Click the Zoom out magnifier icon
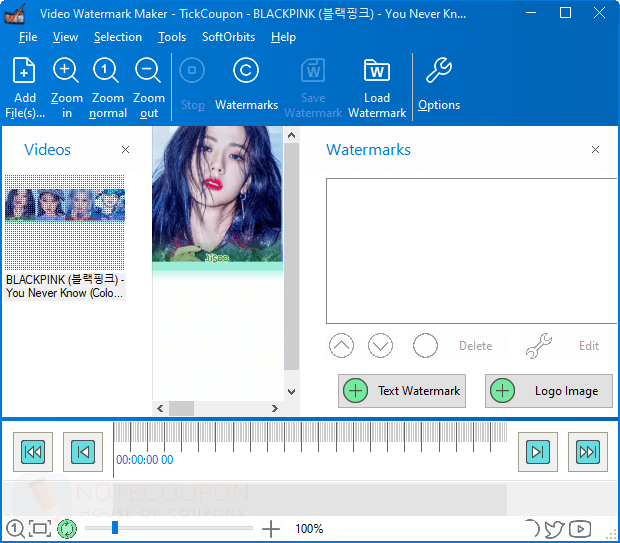 point(148,70)
